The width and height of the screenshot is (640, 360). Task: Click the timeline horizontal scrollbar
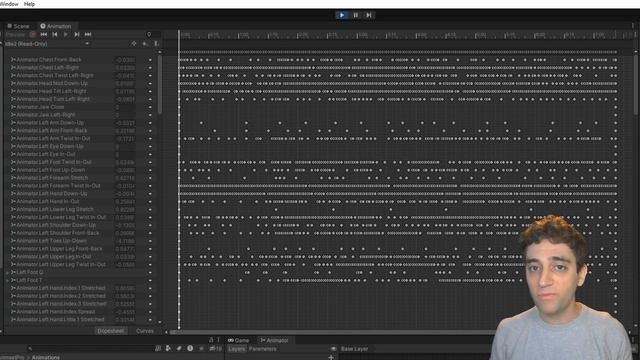point(331,332)
